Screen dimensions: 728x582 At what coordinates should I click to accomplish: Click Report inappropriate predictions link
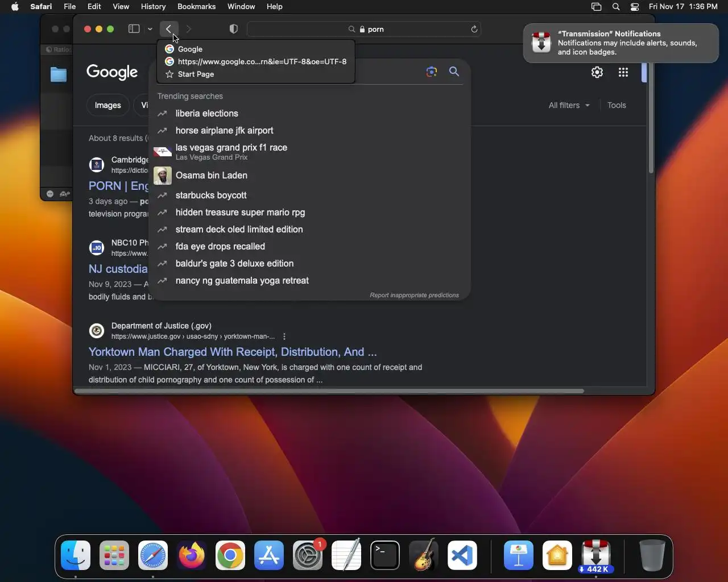point(414,295)
